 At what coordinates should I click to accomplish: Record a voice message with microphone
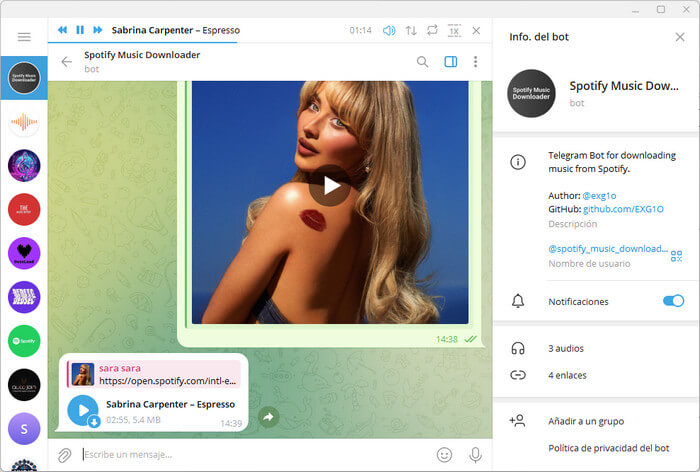click(x=475, y=455)
